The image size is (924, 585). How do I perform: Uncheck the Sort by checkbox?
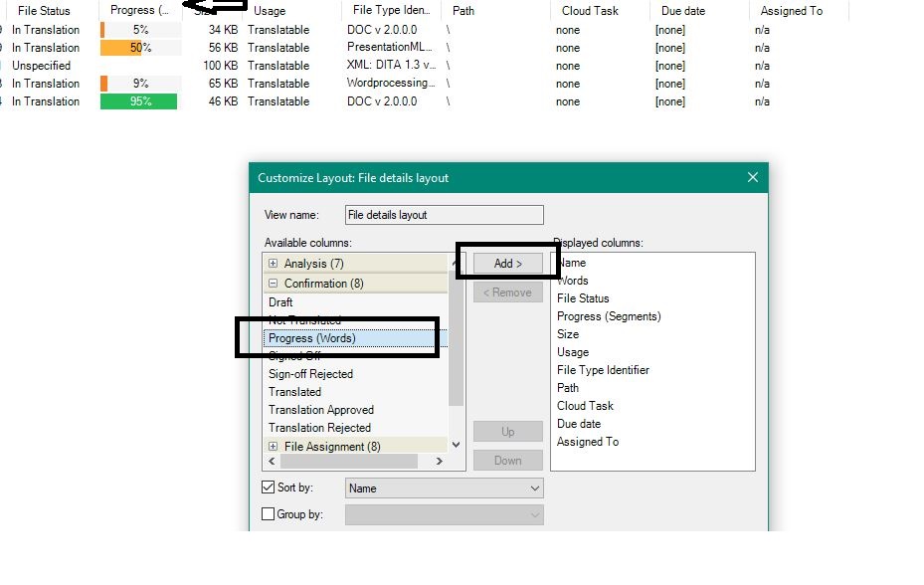pos(269,487)
